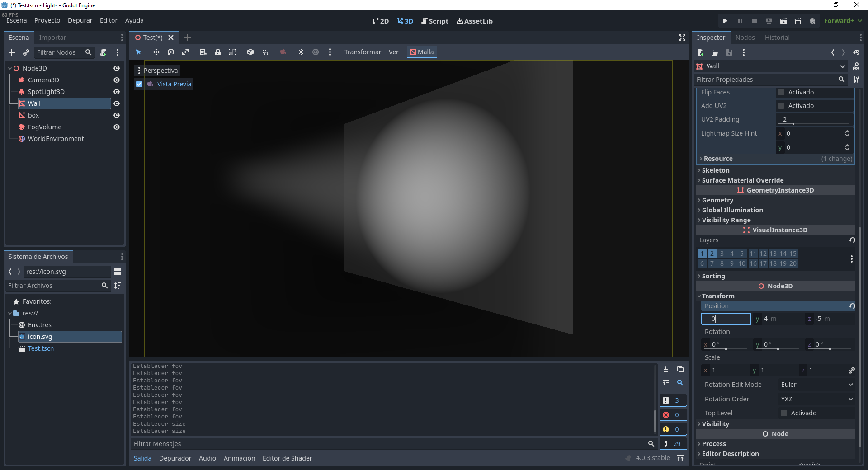Select the Move mode tool in viewport toolbar
The height and width of the screenshot is (470, 868).
(x=156, y=52)
